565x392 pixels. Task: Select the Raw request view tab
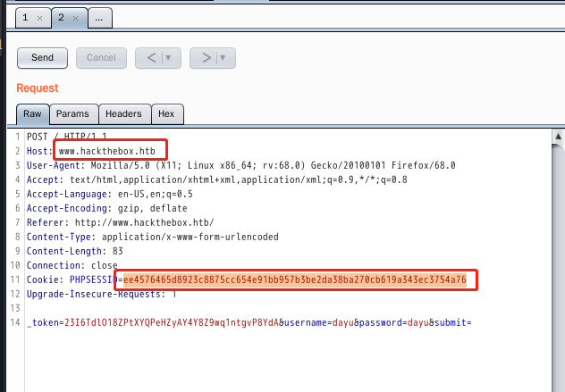pyautogui.click(x=32, y=114)
